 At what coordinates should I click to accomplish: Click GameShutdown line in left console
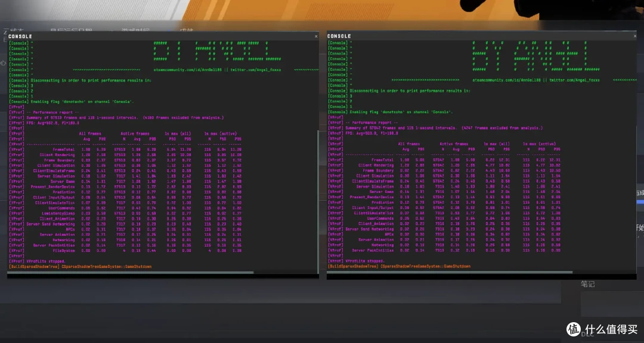[x=80, y=267]
